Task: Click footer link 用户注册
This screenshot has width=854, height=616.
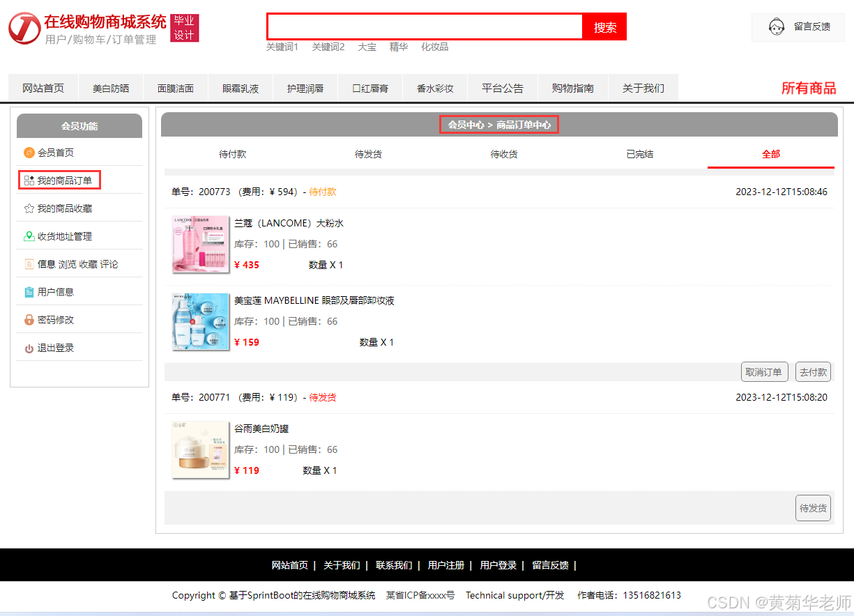Action: tap(446, 565)
